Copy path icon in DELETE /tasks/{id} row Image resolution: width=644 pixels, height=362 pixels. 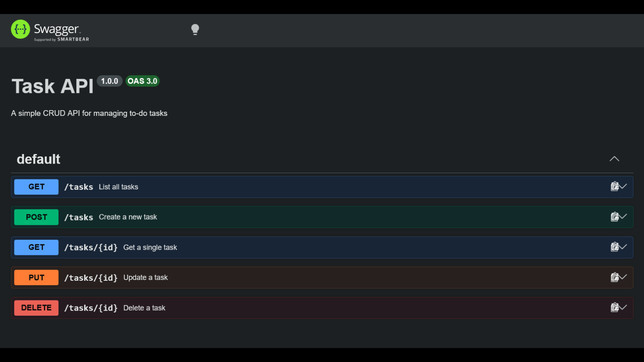coord(615,308)
